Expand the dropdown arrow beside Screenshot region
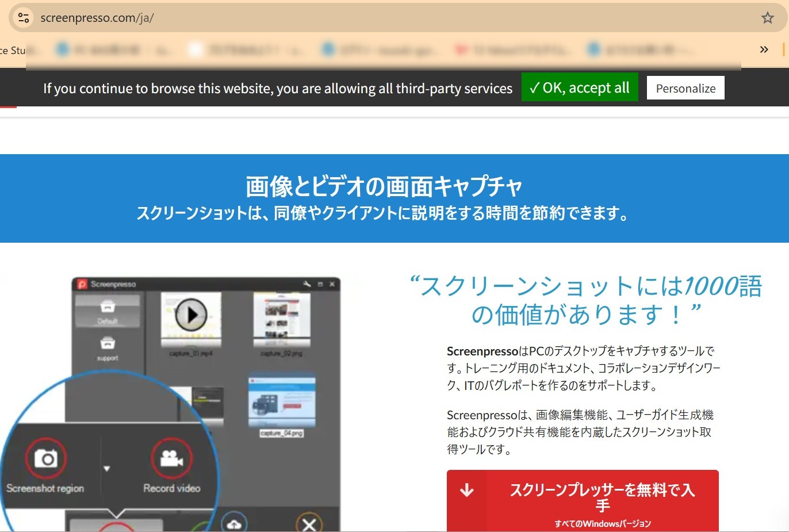789x532 pixels. point(106,469)
